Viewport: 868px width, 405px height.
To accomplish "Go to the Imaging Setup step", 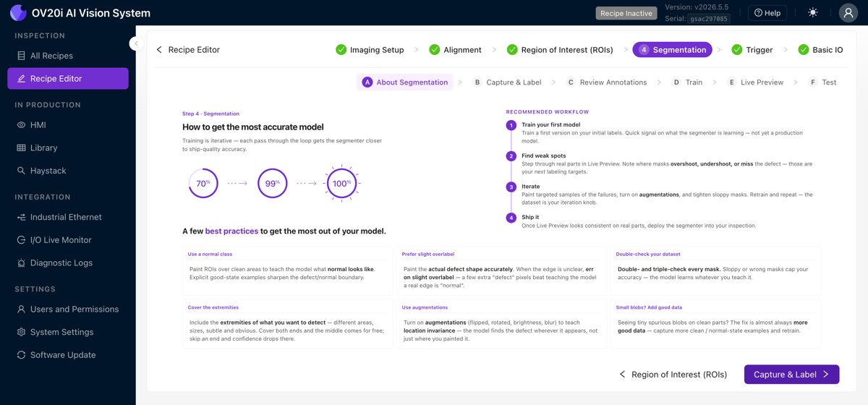I will (x=370, y=50).
